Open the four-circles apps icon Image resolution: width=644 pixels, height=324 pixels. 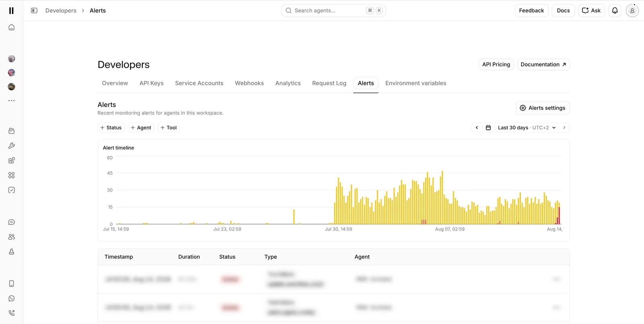[x=12, y=175]
